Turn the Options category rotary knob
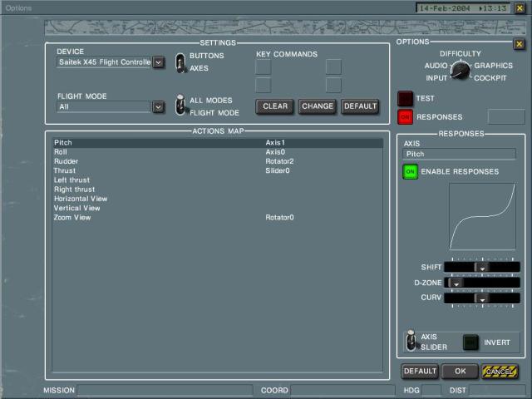The height and width of the screenshot is (399, 532). point(459,71)
